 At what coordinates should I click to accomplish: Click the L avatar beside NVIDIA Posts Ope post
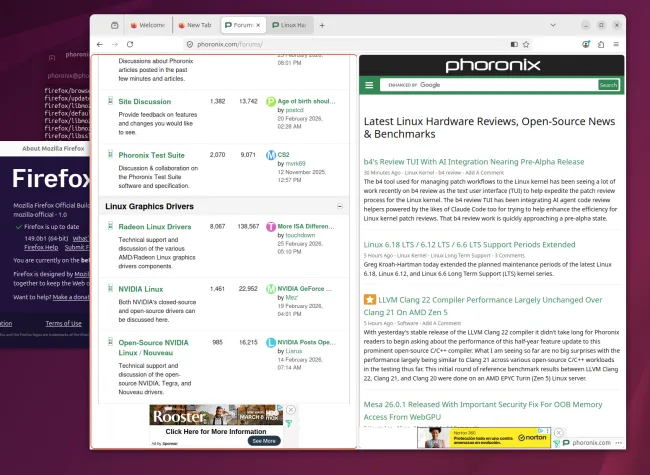[271, 342]
